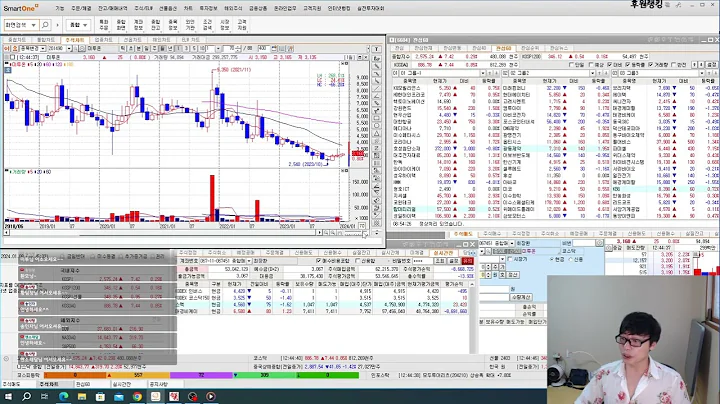Image resolution: width=720 pixels, height=404 pixels.
Task: Click the chart horizontal scrollbar track
Action: point(161,233)
